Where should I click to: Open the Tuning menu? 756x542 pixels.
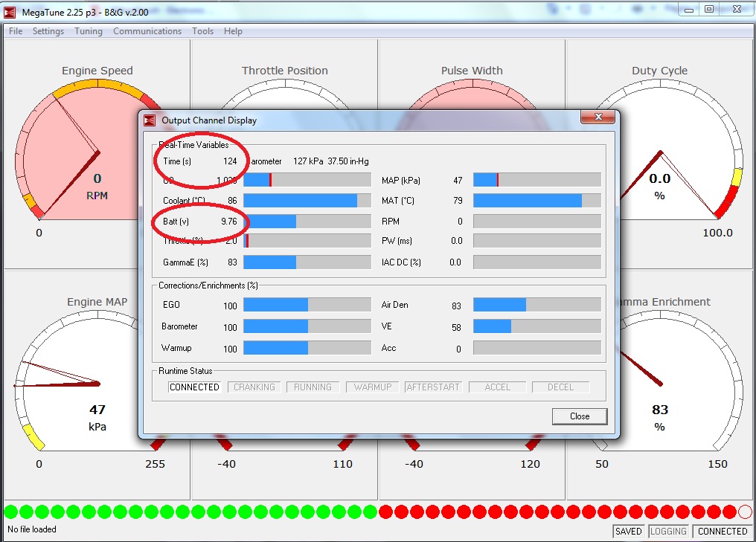pyautogui.click(x=89, y=31)
